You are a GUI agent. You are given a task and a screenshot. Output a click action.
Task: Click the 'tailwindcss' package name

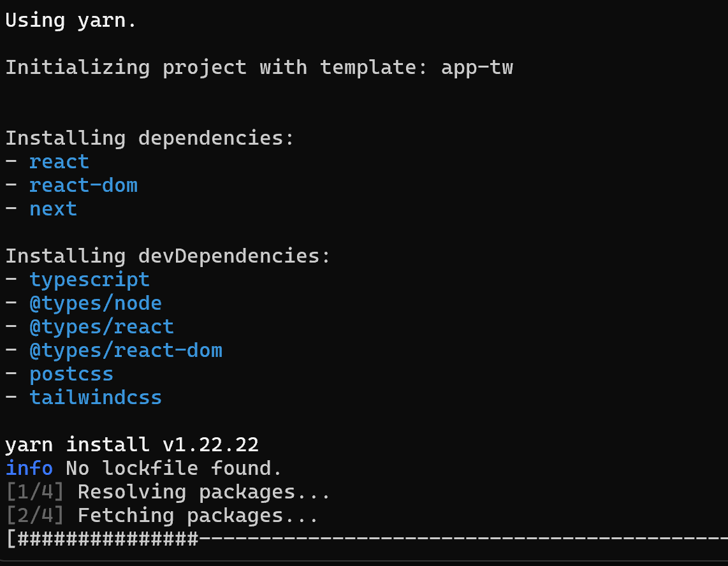pyautogui.click(x=96, y=398)
